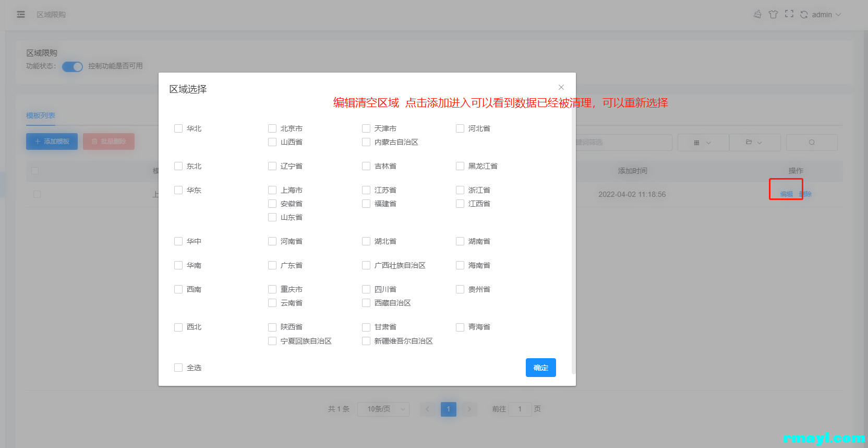Tick the 湖南省 checkbox

[x=460, y=241]
